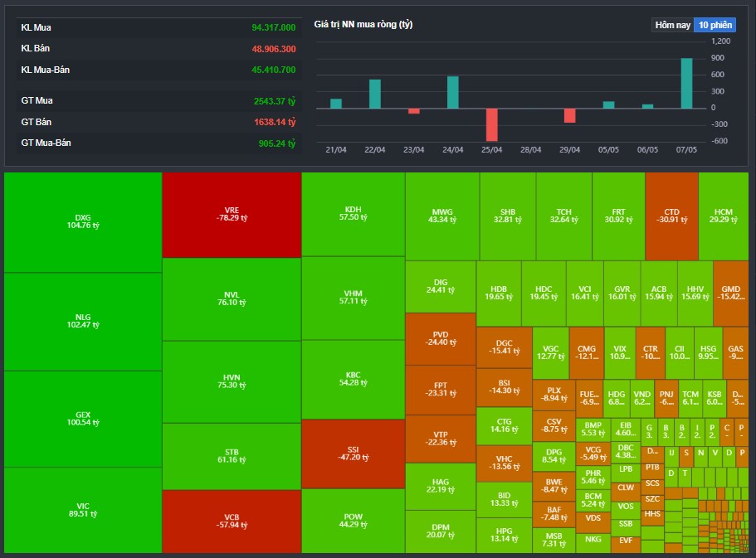Open the HCM 29.29 tỷ tile
The width and height of the screenshot is (756, 558).
[x=724, y=216]
